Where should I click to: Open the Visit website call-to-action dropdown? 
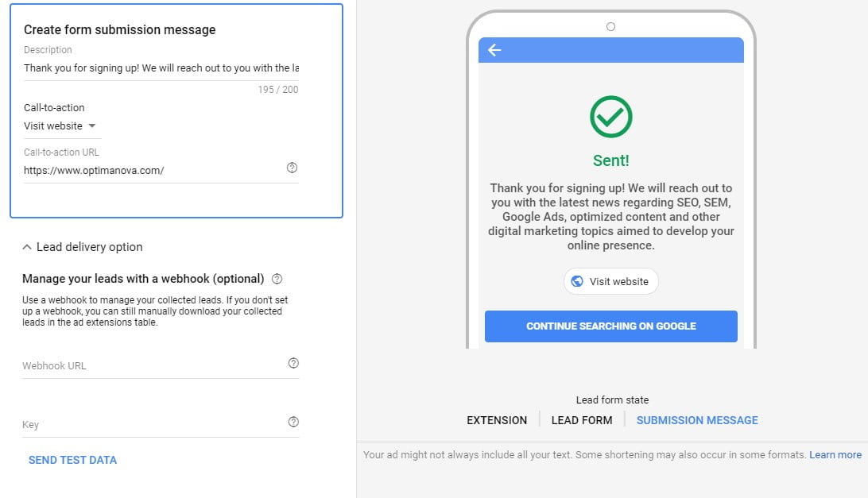(60, 126)
